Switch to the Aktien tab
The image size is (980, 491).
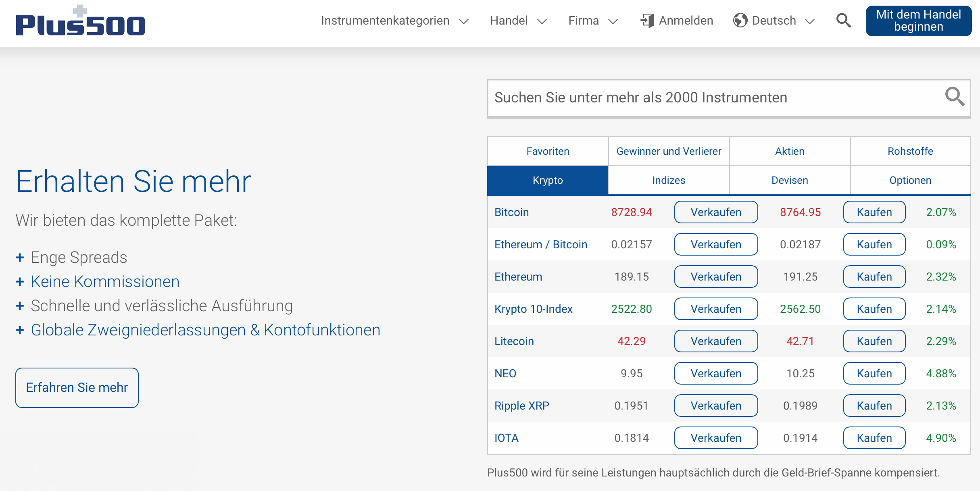point(790,151)
